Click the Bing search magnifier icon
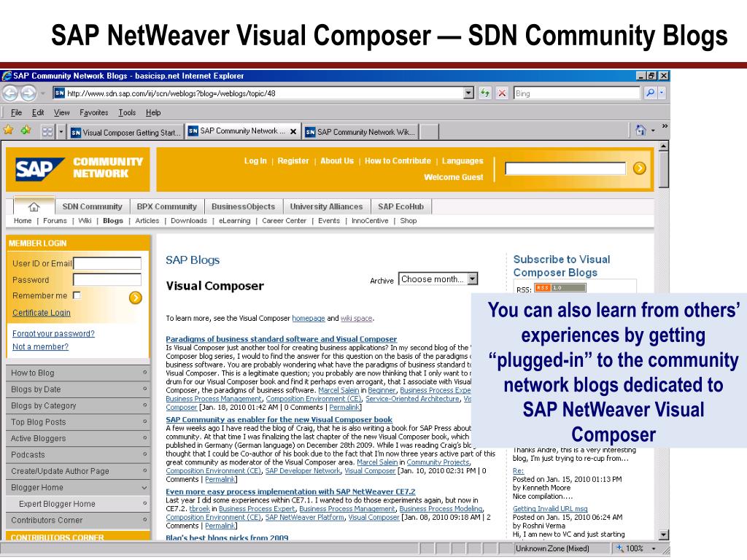The width and height of the screenshot is (747, 560). click(x=650, y=93)
